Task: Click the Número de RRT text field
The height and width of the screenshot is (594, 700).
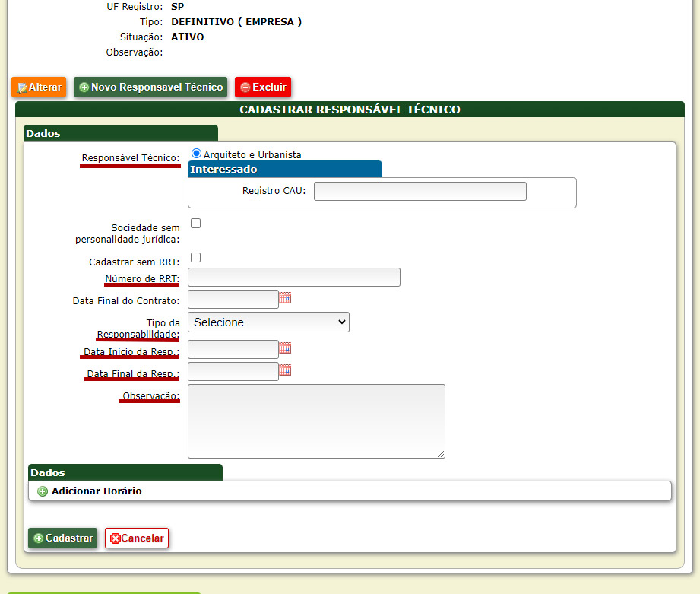Action: click(x=293, y=278)
